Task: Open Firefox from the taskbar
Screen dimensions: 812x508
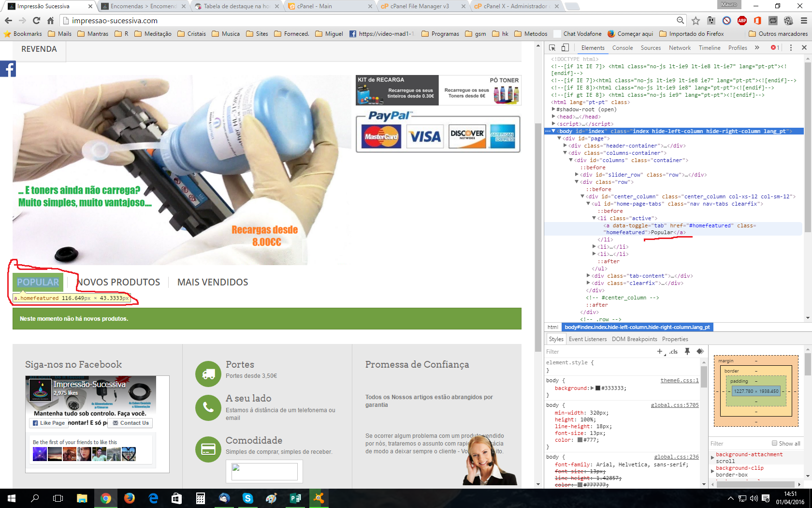Action: (x=130, y=498)
